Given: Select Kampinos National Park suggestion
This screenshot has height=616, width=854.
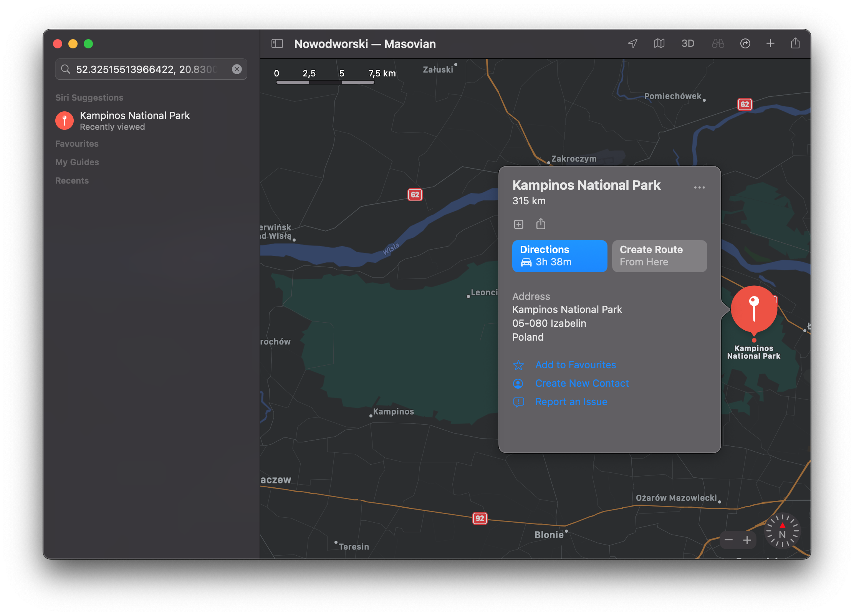Looking at the screenshot, I should click(x=134, y=121).
